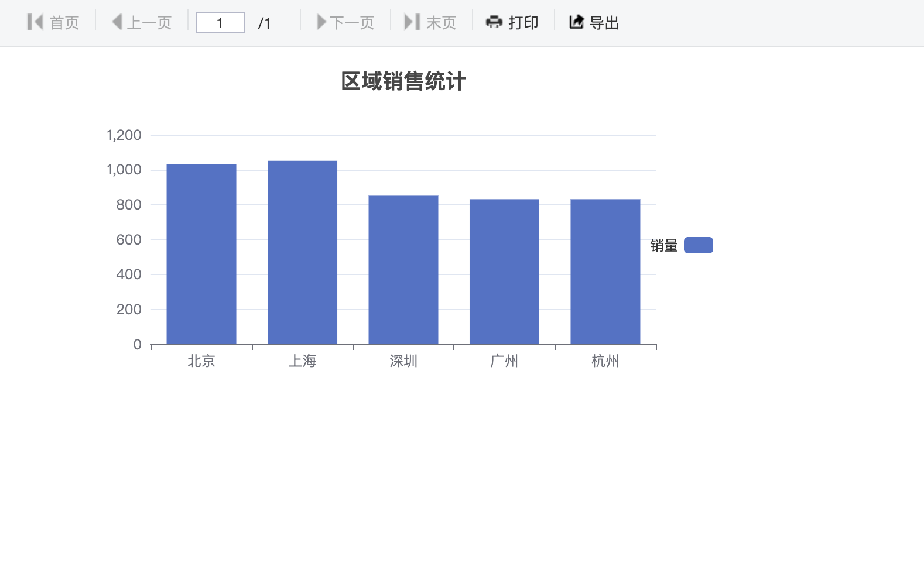Click the 北京 axis label
This screenshot has height=563, width=924.
[201, 361]
